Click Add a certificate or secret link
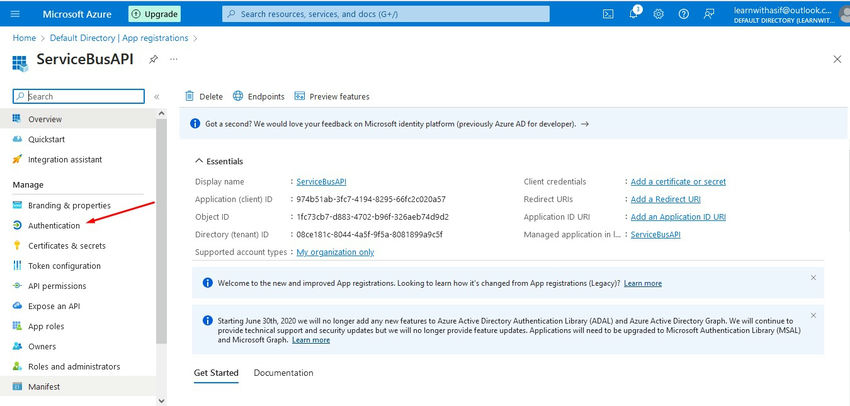Image resolution: width=850 pixels, height=406 pixels. coord(678,182)
